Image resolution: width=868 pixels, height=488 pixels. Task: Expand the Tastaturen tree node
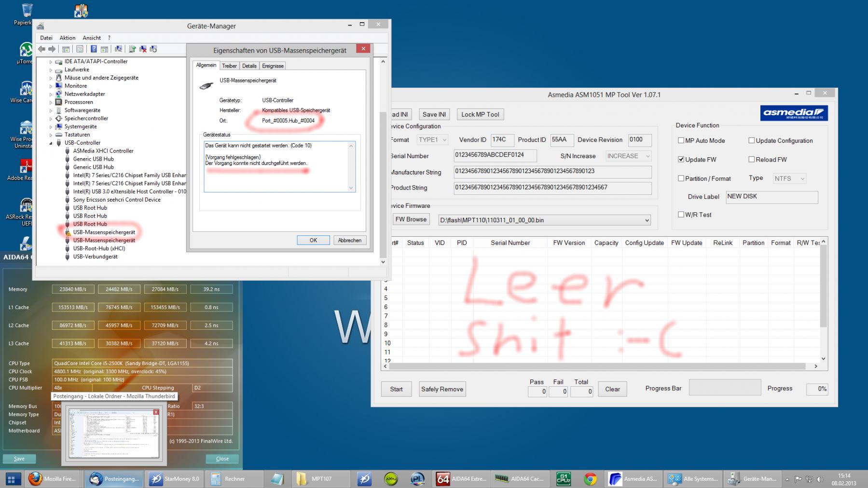click(x=51, y=135)
